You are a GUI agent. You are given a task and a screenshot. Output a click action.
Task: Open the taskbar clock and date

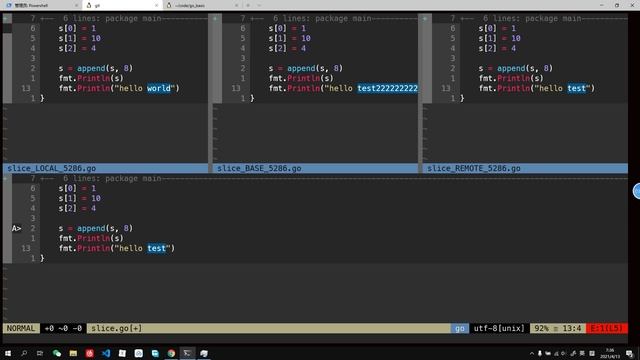click(x=610, y=353)
